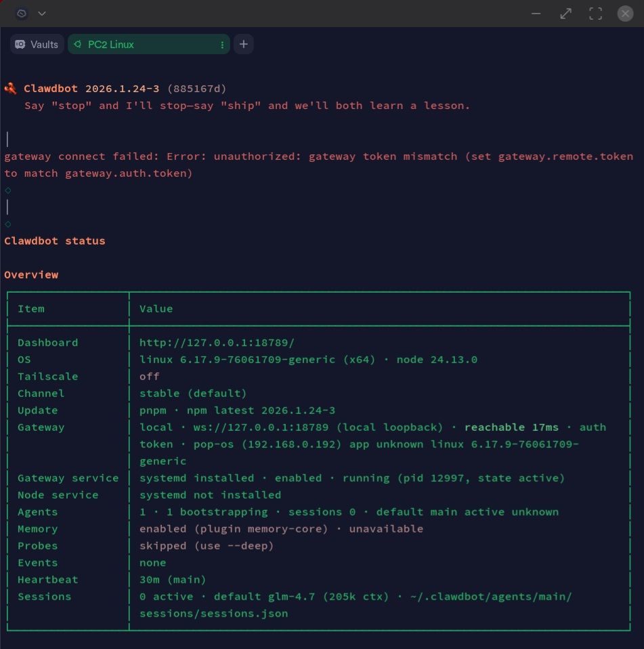Click the diagonal resize arrows icon
This screenshot has width=644, height=649.
565,13
